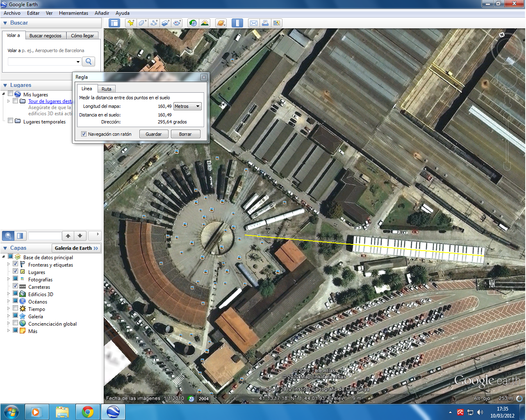Toggle the Carreteras layer checkbox
Image resolution: width=526 pixels, height=420 pixels.
pyautogui.click(x=15, y=286)
